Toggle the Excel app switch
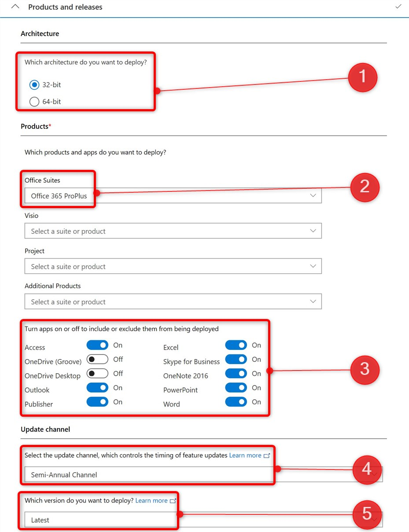This screenshot has width=409, height=532. (x=236, y=345)
